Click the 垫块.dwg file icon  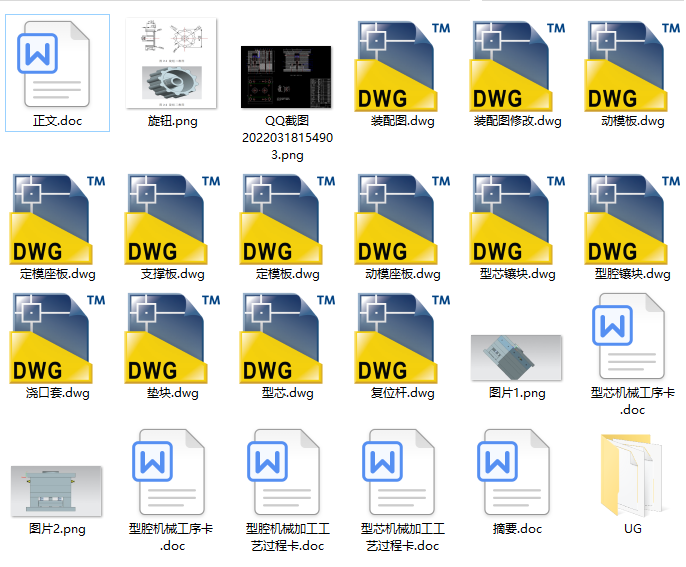point(172,338)
